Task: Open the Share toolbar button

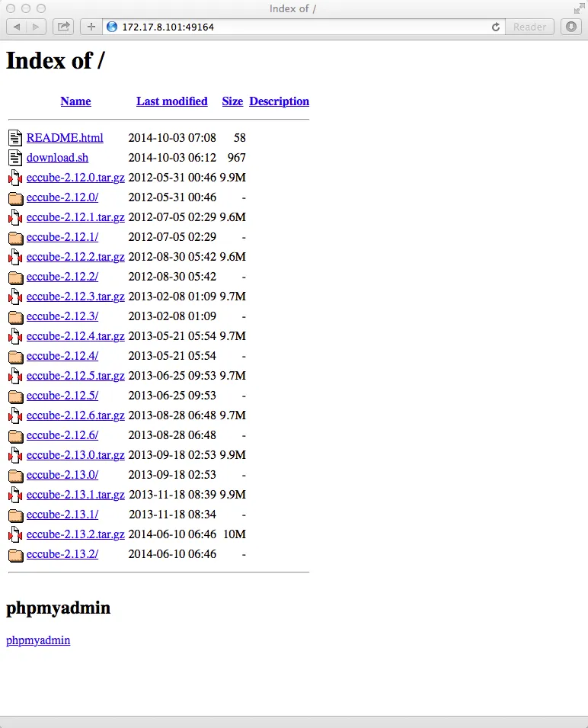Action: (x=64, y=27)
